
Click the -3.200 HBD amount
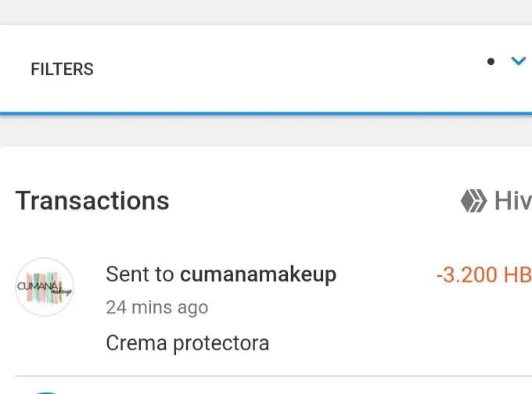(x=484, y=274)
